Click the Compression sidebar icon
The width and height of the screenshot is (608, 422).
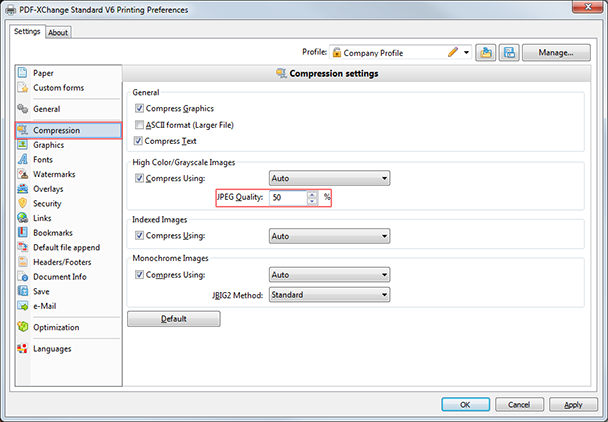(22, 130)
